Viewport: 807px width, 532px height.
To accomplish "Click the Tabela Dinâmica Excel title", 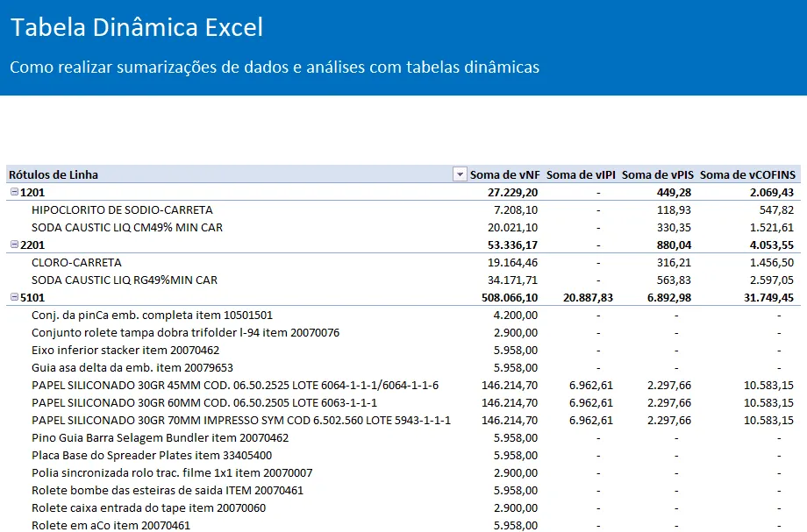I will point(137,27).
